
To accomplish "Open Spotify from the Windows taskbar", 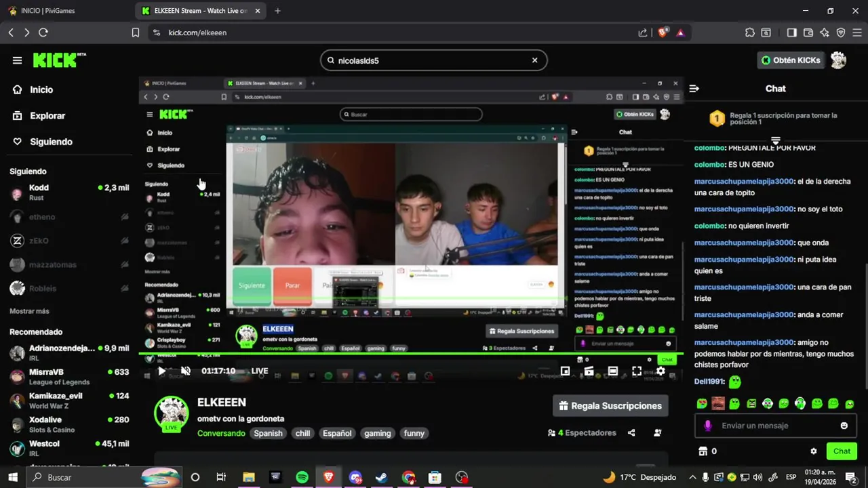I will pos(302,477).
